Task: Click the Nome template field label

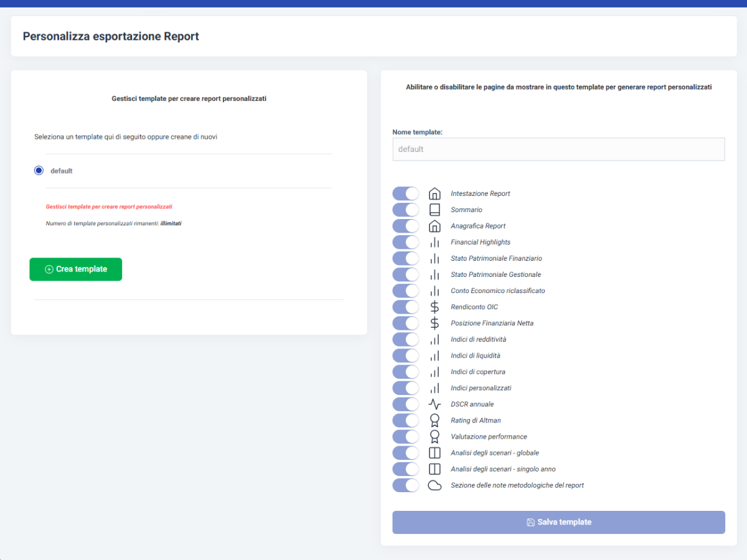Action: (x=417, y=132)
